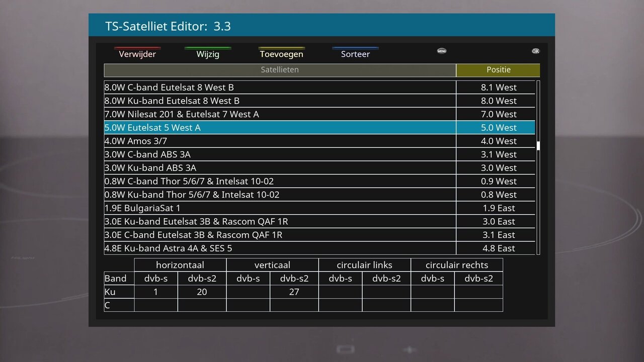Click the Ku horizontaal dvb-s2 cell showing 20
Screen dimensions: 644x362
point(202,292)
